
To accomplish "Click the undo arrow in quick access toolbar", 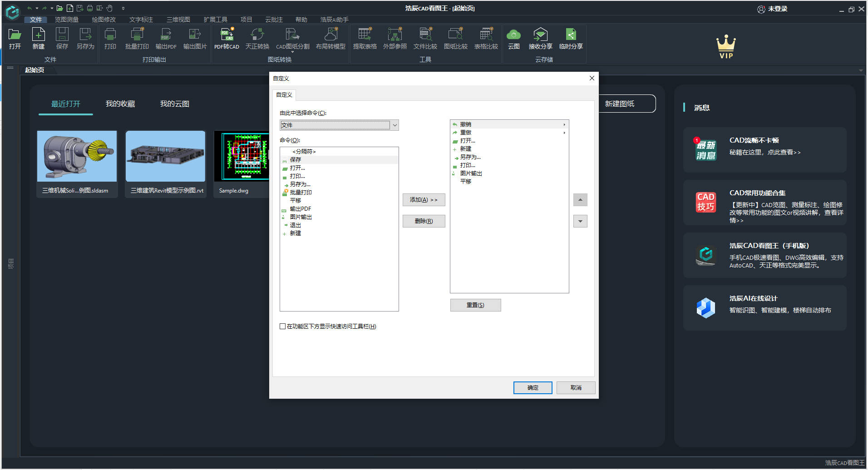I will [30, 8].
